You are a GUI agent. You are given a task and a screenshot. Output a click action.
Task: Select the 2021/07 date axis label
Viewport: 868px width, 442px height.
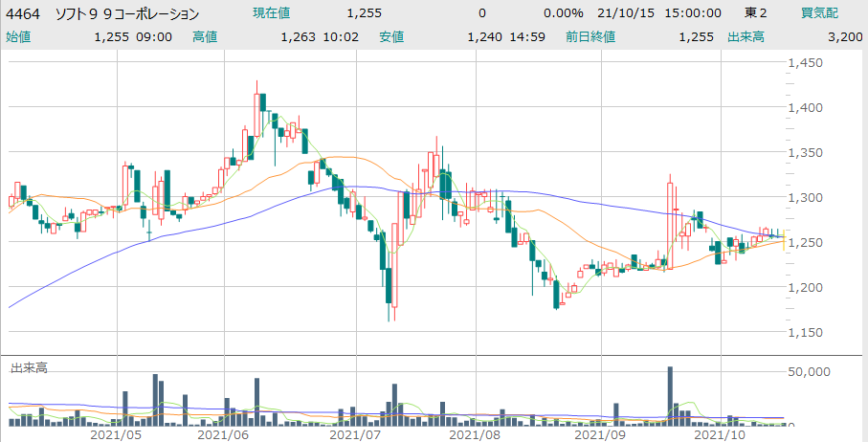355,433
